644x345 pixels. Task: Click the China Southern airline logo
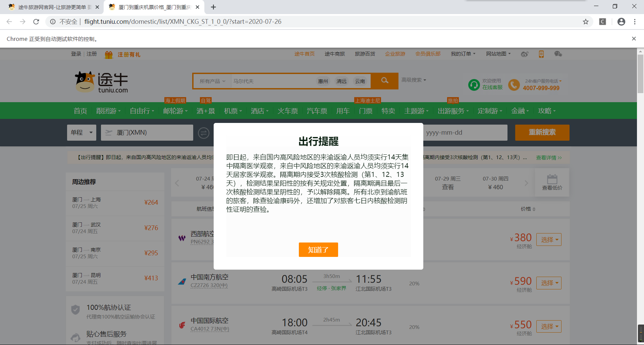click(x=182, y=282)
